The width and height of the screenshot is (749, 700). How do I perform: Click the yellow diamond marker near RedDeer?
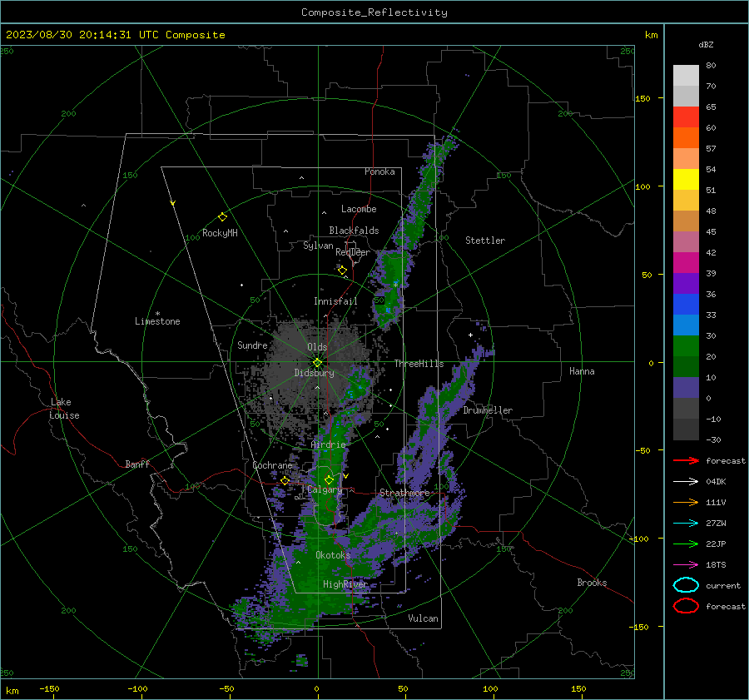[x=342, y=271]
